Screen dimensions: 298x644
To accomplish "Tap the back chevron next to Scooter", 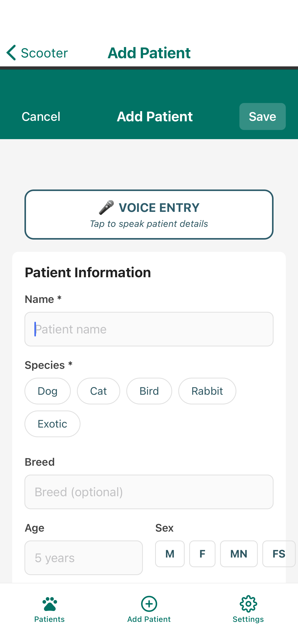I will [11, 53].
